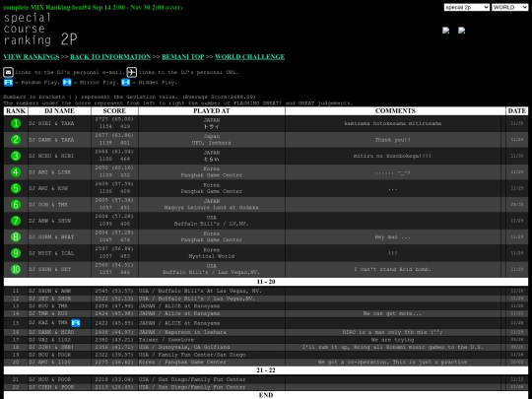The width and height of the screenshot is (532, 399).
Task: Click the DJ NAME column header
Action: [59, 111]
